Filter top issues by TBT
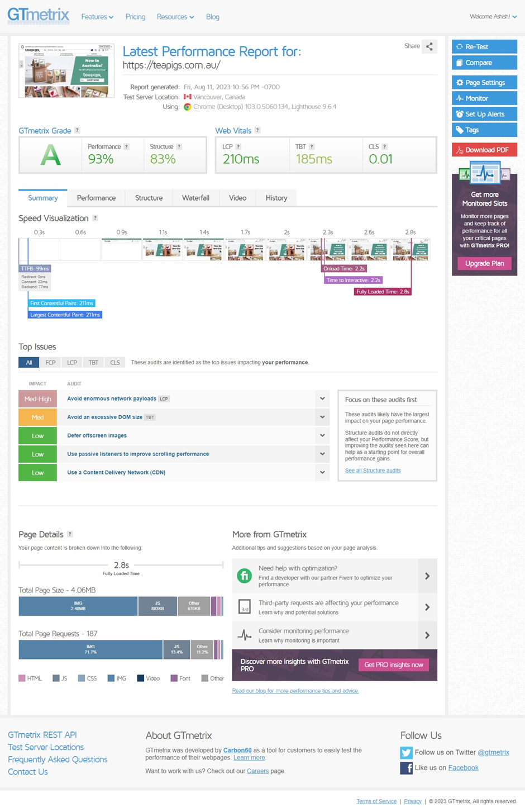525x812 pixels. (93, 363)
